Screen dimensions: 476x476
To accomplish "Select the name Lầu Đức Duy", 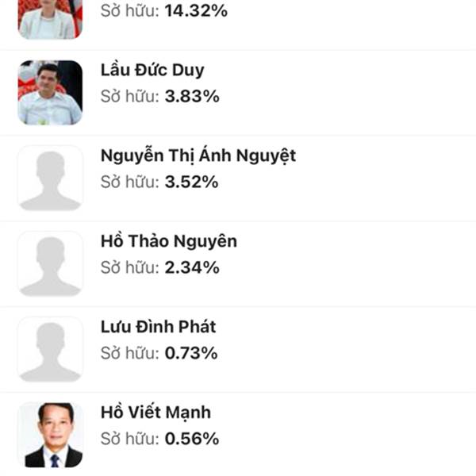I will coord(152,71).
